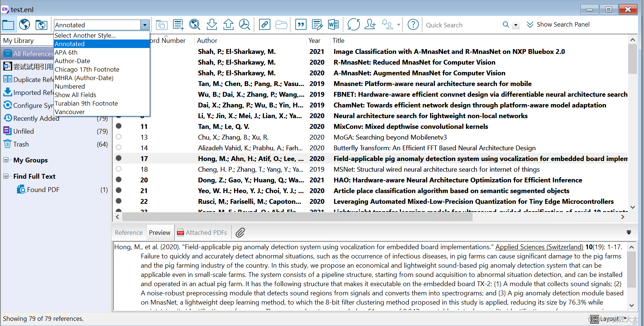Click Go to Word Processor icon
Image resolution: width=644 pixels, height=326 pixels.
point(333,25)
